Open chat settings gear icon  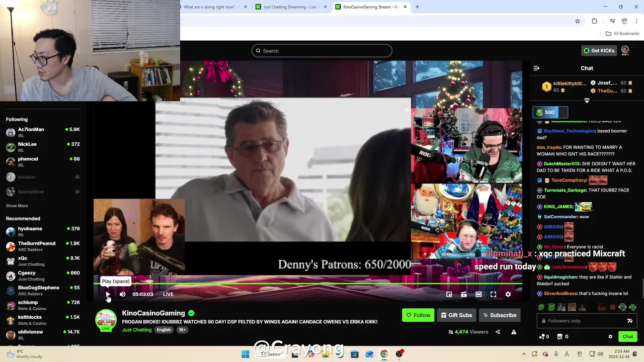[610, 337]
